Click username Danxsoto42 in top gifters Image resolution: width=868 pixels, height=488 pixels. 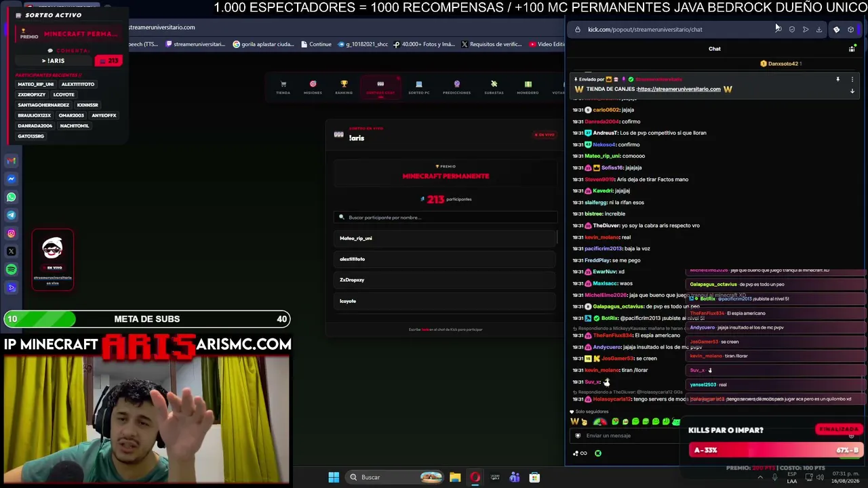[x=784, y=64]
